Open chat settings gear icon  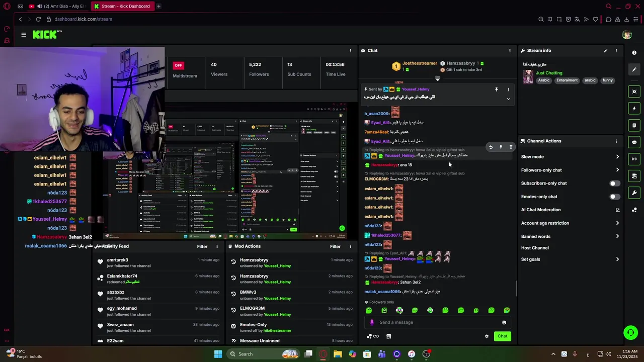pyautogui.click(x=487, y=336)
